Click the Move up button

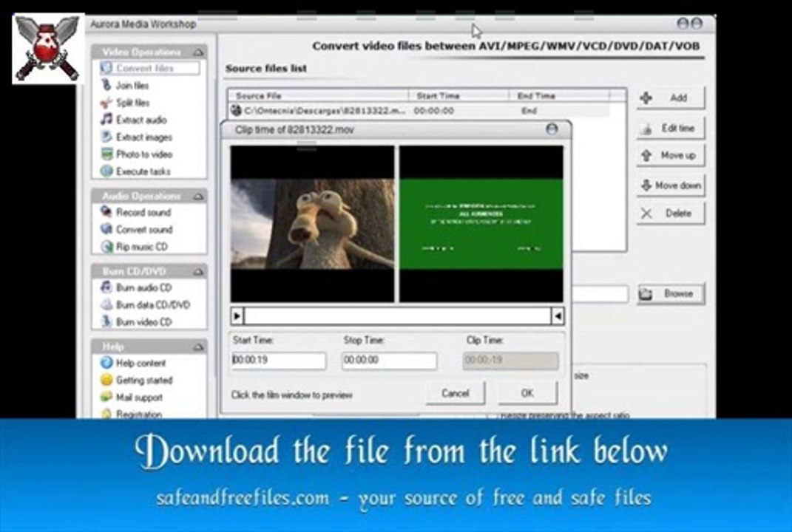coord(670,155)
